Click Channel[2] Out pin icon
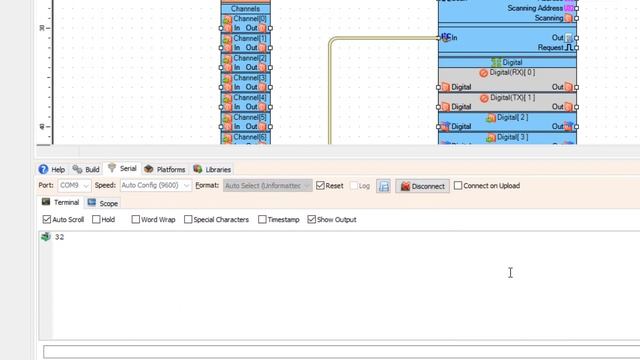 pos(262,67)
